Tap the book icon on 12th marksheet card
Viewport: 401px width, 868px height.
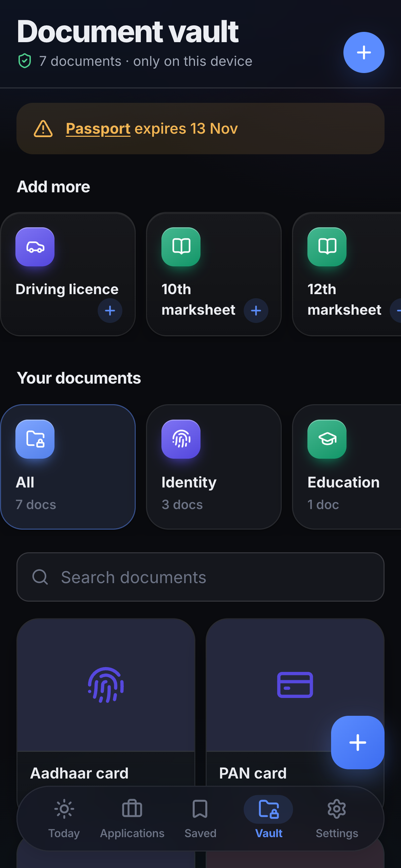[x=327, y=247]
